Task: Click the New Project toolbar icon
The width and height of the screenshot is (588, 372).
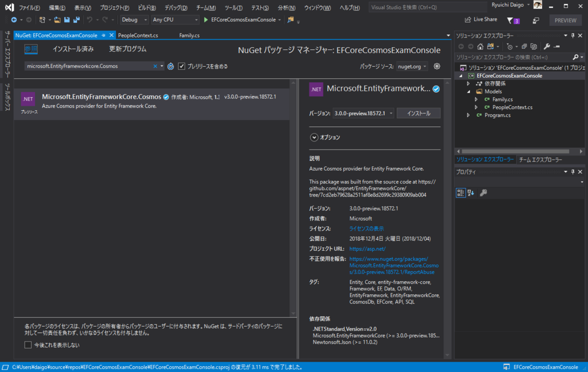Action: point(42,20)
